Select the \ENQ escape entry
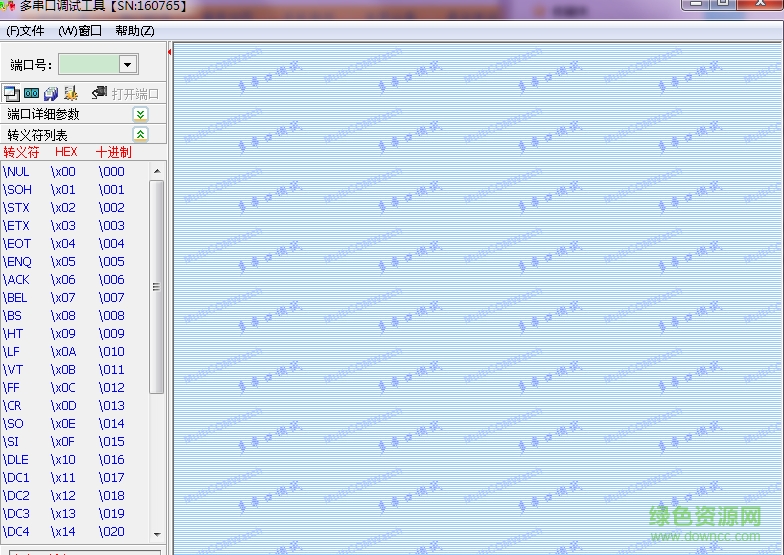Screen dimensions: 784x555 pos(17,262)
